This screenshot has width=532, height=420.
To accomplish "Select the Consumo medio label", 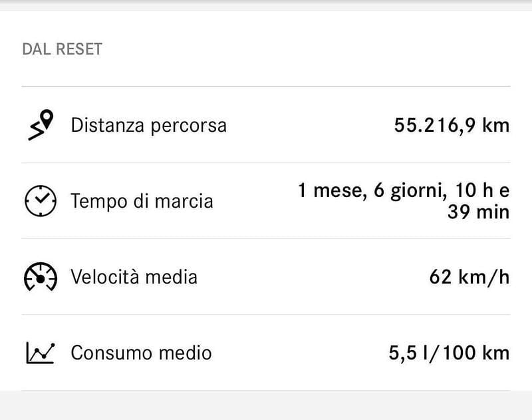I will point(141,353).
